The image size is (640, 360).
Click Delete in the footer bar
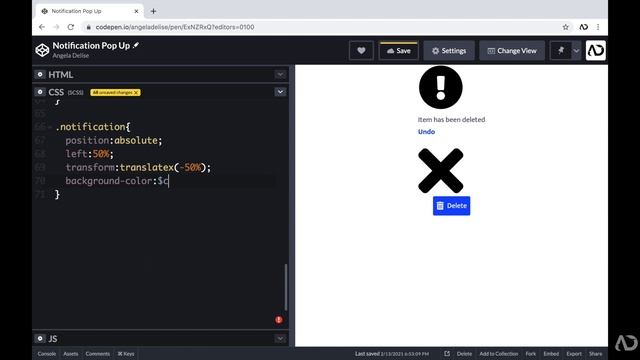coord(464,353)
